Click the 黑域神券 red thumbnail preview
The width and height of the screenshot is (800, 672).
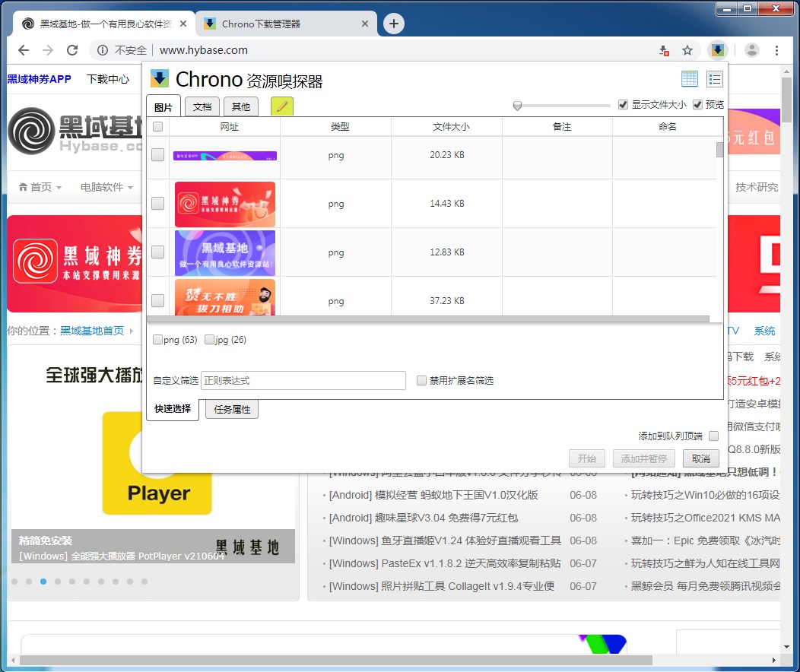[x=225, y=204]
